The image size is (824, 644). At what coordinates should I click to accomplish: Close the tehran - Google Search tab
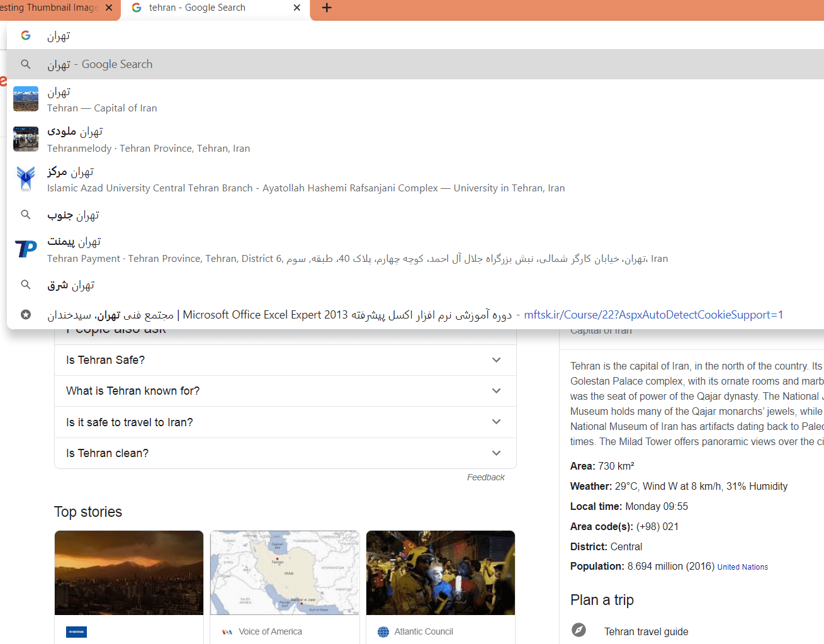(x=297, y=8)
